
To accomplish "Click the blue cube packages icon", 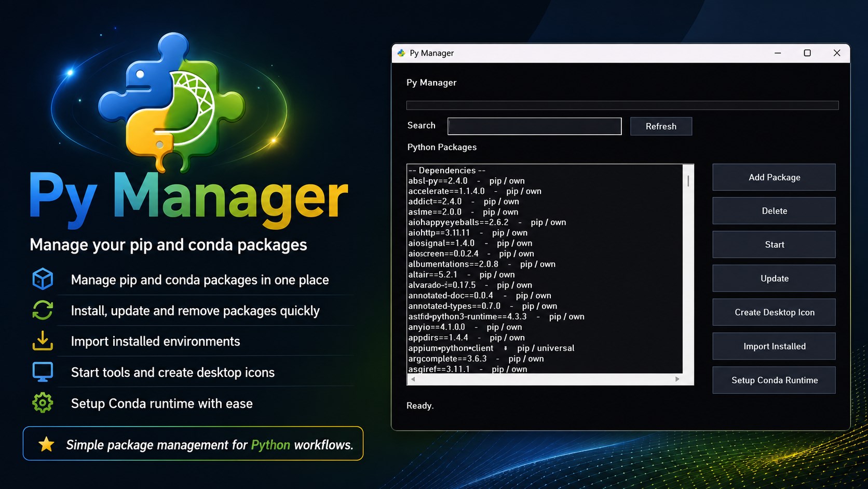I will 43,279.
